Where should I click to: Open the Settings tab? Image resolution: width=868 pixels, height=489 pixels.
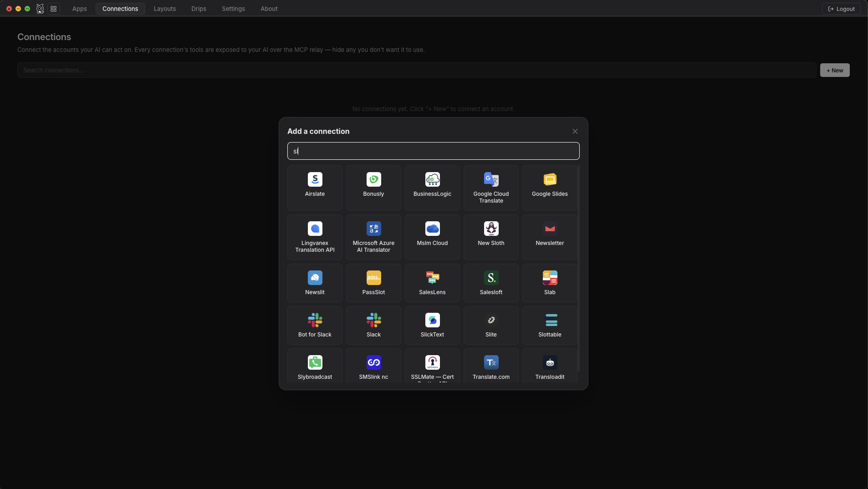pos(233,9)
